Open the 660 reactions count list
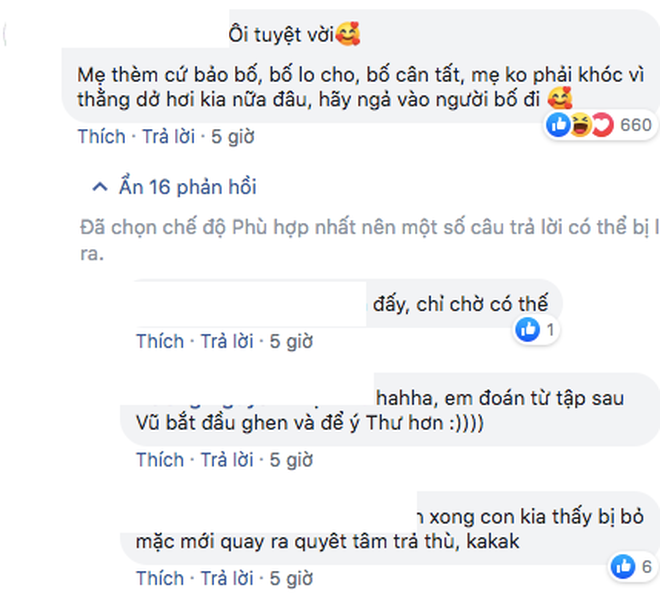660x602 pixels. click(x=636, y=125)
